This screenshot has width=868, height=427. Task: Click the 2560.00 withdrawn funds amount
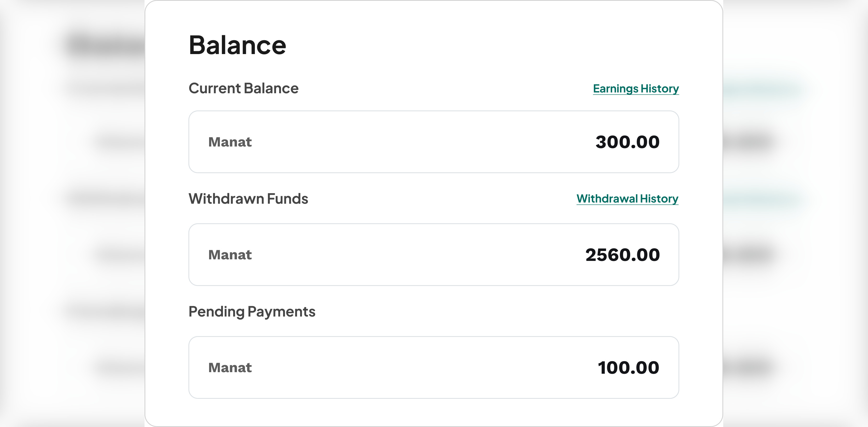pos(622,255)
